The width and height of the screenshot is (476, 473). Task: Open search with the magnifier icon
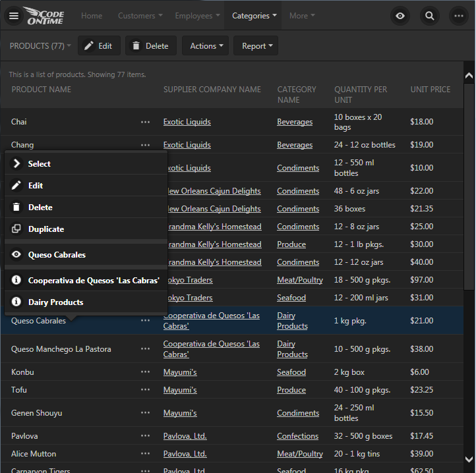[x=430, y=16]
